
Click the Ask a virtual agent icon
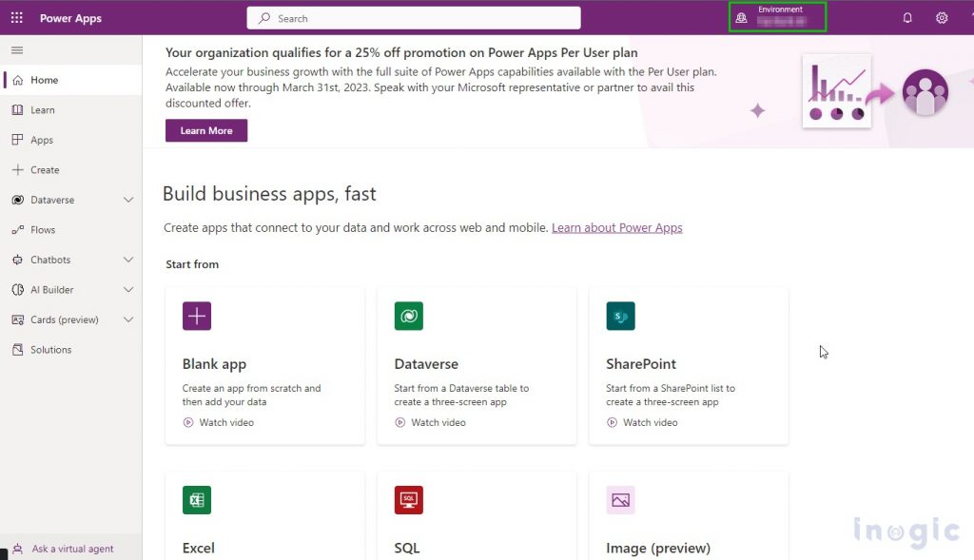[x=17, y=549]
